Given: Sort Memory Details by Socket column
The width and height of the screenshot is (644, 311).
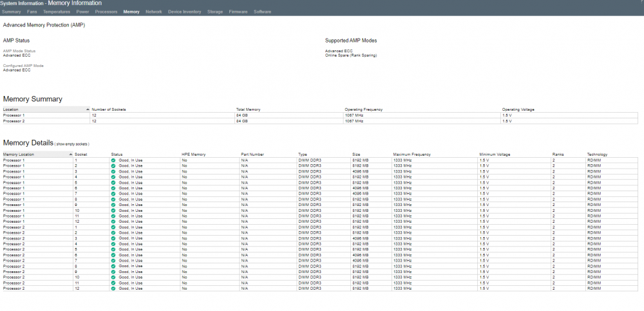Looking at the screenshot, I should pos(81,155).
